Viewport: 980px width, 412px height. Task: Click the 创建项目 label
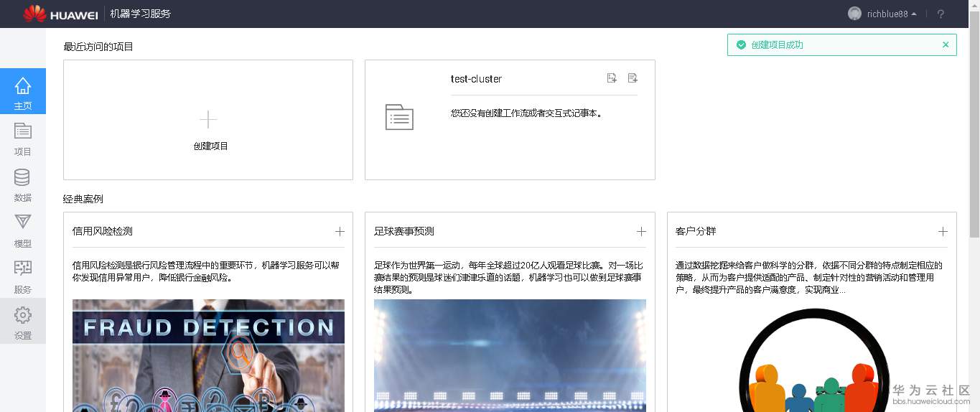click(x=210, y=146)
